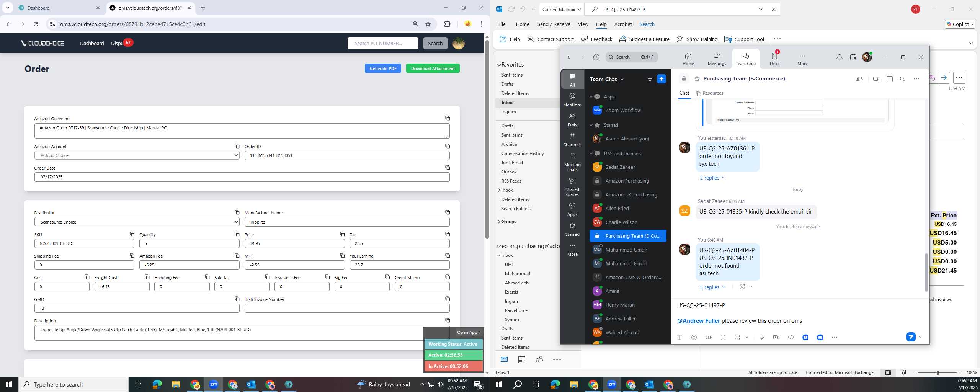Start a new chat with plus button
The height and width of the screenshot is (392, 980).
(x=661, y=79)
